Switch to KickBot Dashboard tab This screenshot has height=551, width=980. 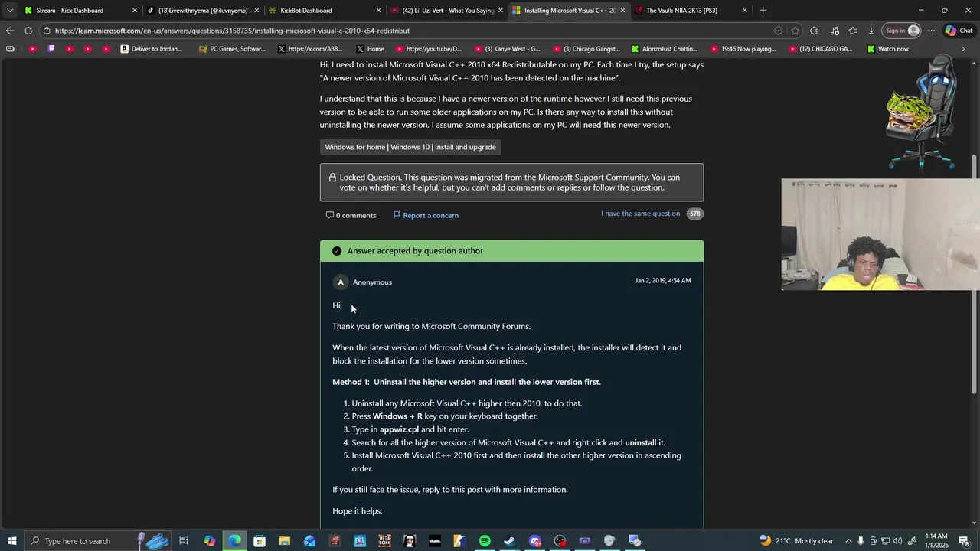tap(325, 11)
